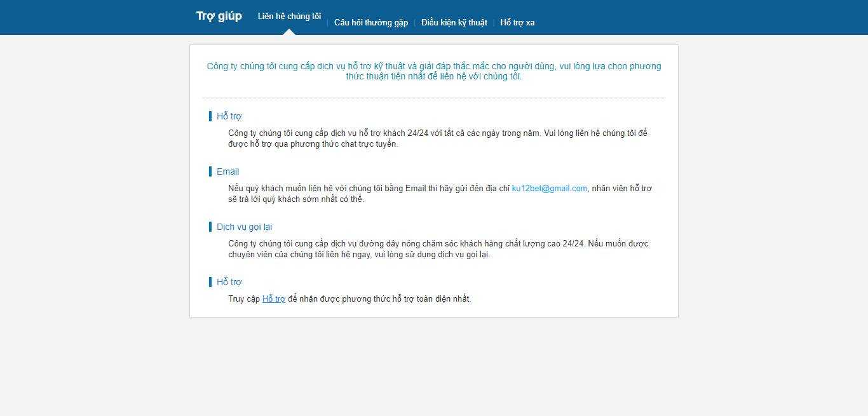Go to the Hỗ trợ xa tab

517,23
